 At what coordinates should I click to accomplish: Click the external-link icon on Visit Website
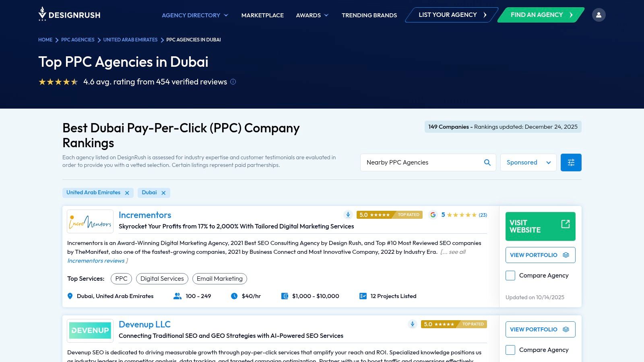click(x=565, y=224)
